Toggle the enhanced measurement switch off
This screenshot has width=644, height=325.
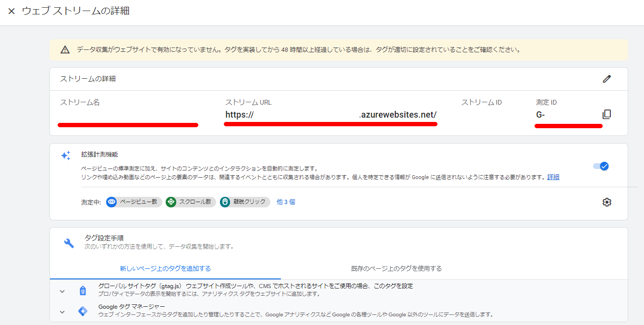click(600, 166)
